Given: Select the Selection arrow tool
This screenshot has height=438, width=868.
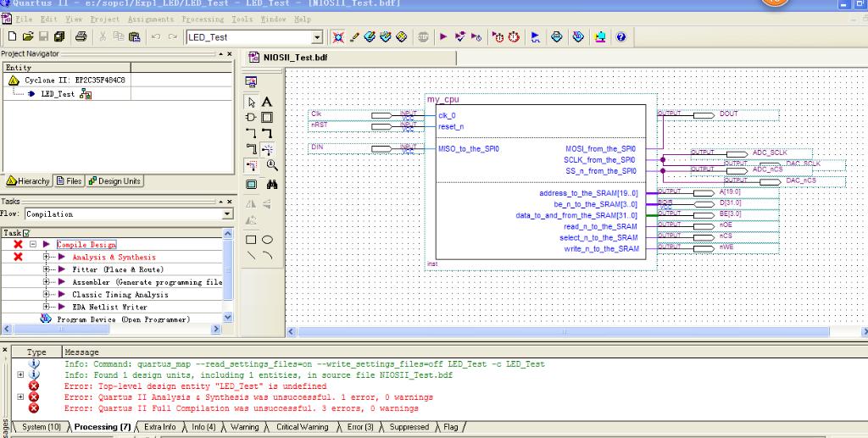Looking at the screenshot, I should tap(251, 103).
